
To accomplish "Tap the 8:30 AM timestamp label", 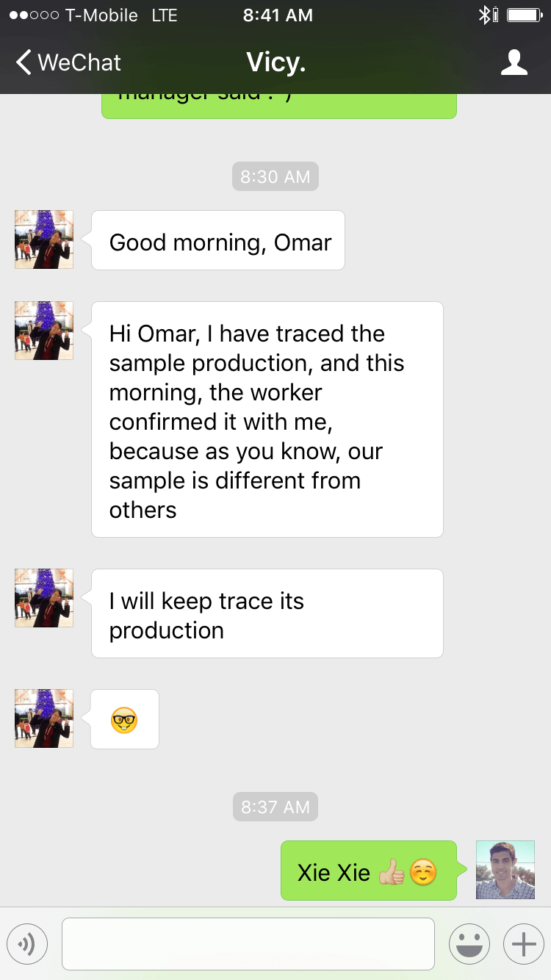I will [275, 176].
